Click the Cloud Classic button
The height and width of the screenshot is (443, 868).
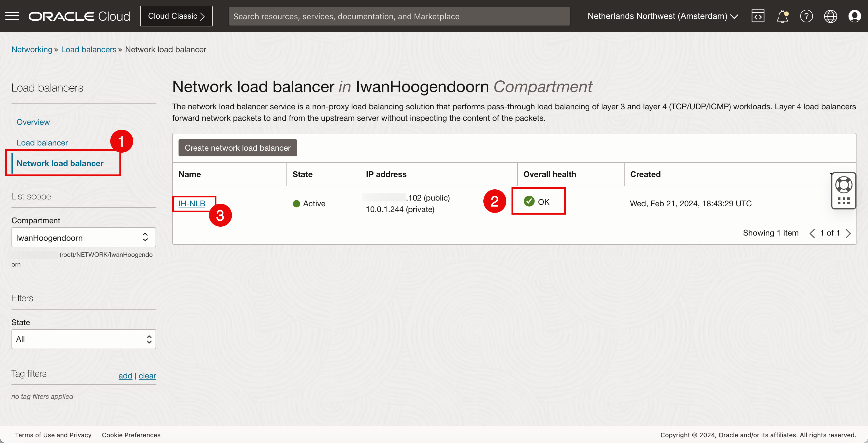[x=176, y=16]
